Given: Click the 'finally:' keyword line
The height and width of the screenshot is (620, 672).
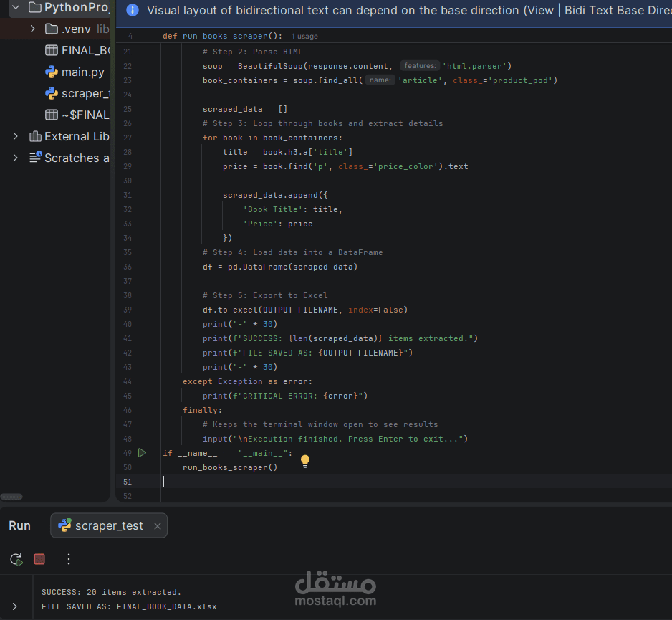Looking at the screenshot, I should pos(202,410).
